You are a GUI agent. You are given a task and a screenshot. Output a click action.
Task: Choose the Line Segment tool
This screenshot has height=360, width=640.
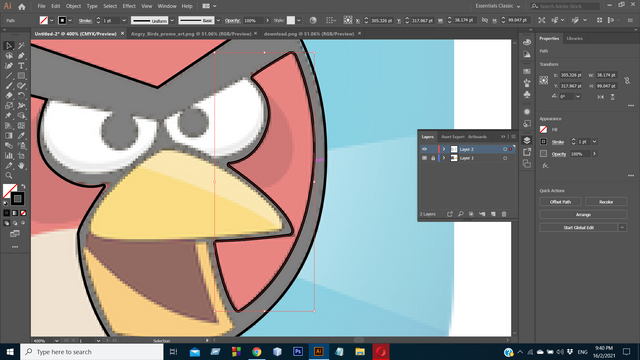[x=9, y=76]
